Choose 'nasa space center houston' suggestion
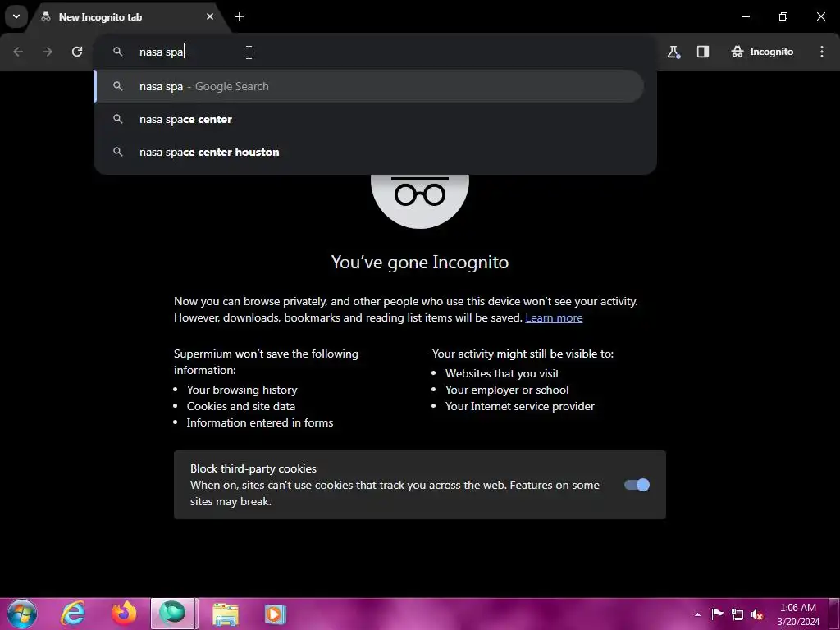840x630 pixels. tap(369, 152)
